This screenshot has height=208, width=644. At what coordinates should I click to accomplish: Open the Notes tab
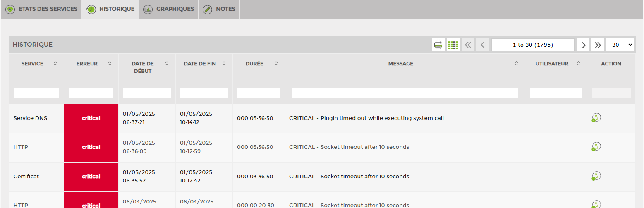click(219, 9)
